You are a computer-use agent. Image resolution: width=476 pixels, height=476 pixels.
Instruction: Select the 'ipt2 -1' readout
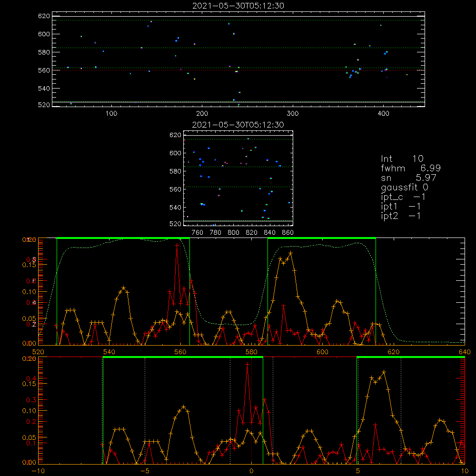point(401,216)
